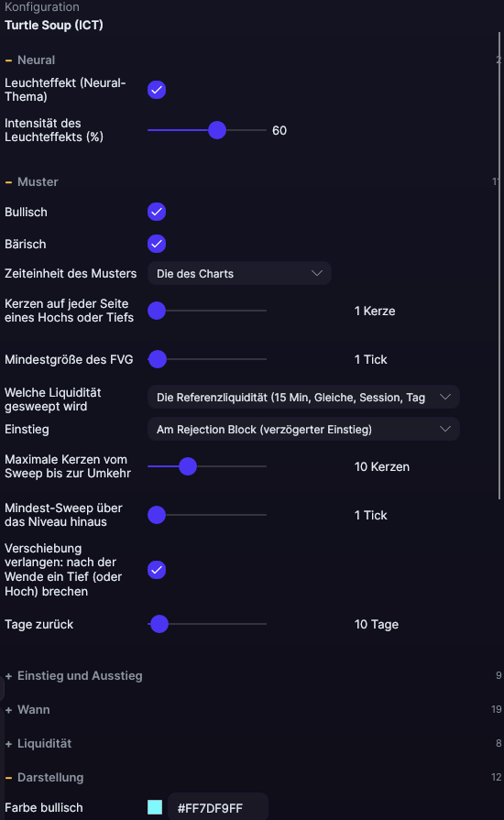
Task: Click the Maximale Kerzen vom Sweep slider handle
Action: (x=188, y=466)
